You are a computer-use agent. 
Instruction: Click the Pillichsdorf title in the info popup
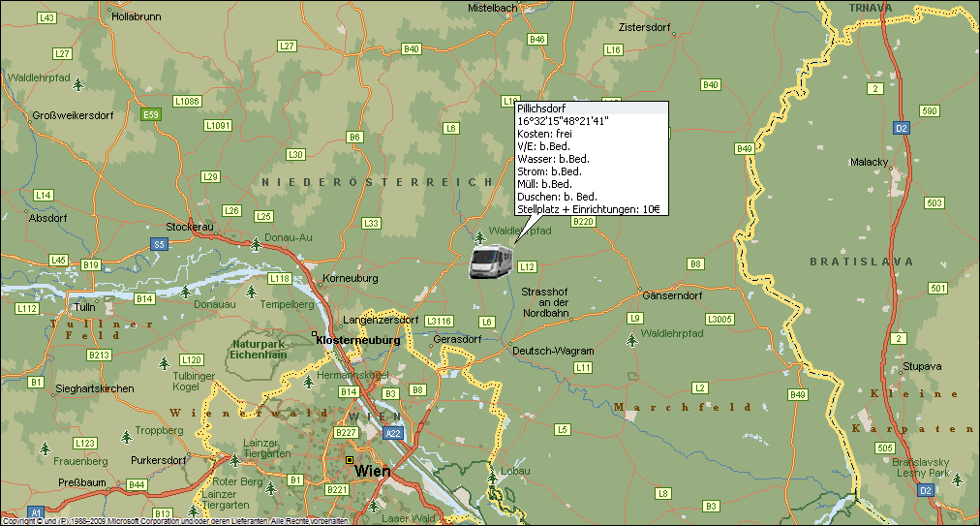point(540,108)
